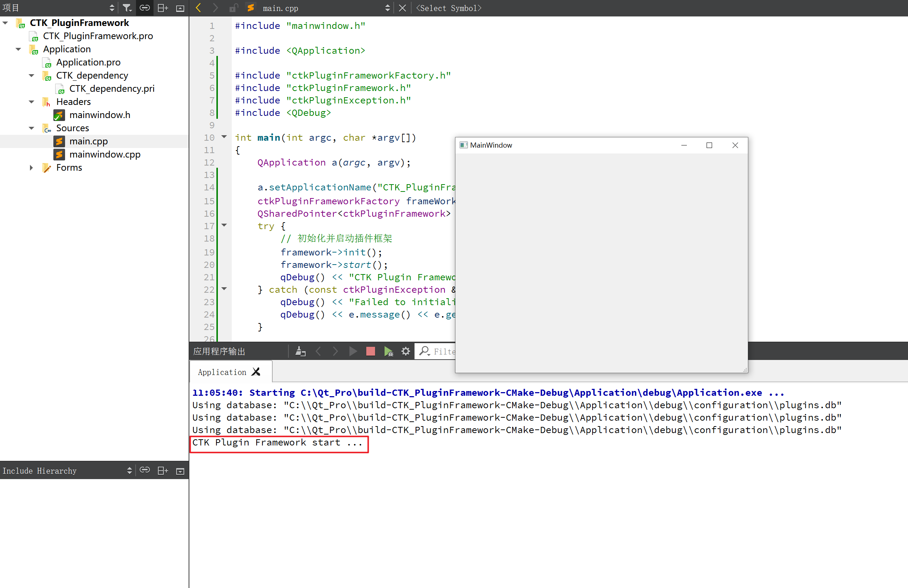The width and height of the screenshot is (908, 588).
Task: Select mainwindow.cpp in Sources tree
Action: 105,154
